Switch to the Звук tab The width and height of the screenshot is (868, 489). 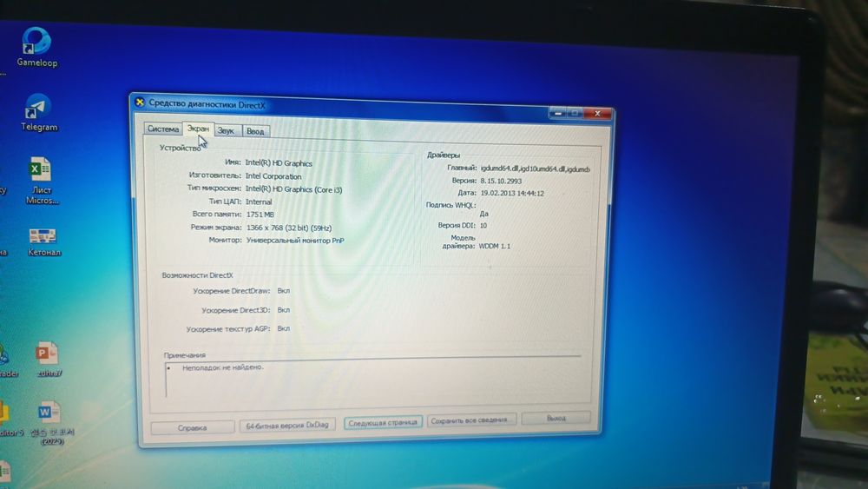pyautogui.click(x=226, y=130)
